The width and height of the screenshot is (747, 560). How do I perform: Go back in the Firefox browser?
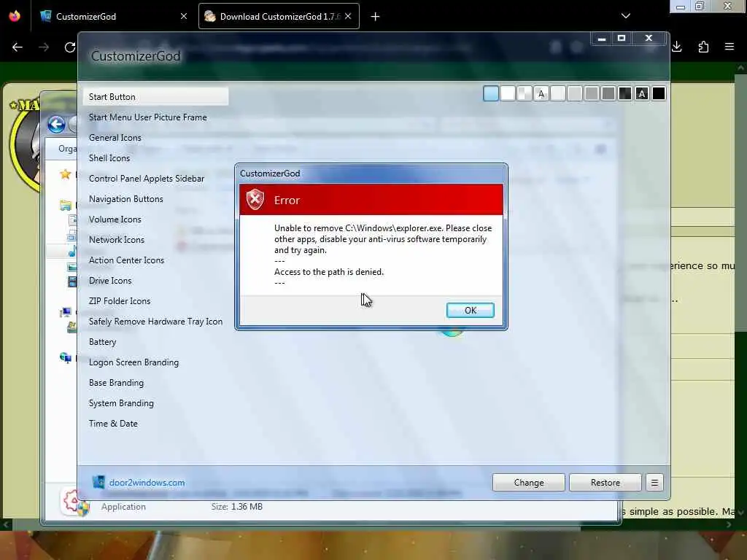click(x=18, y=47)
